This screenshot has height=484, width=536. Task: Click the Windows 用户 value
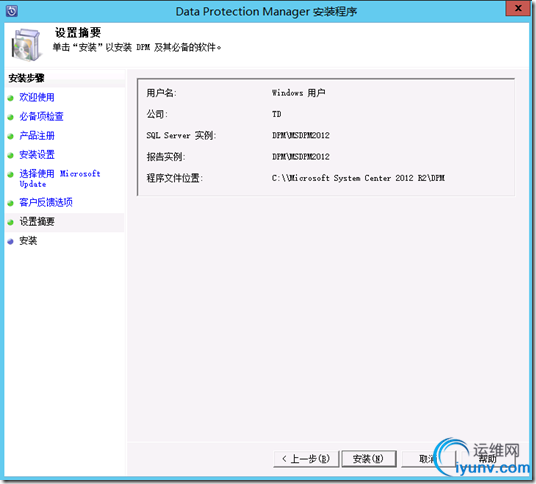pyautogui.click(x=298, y=93)
